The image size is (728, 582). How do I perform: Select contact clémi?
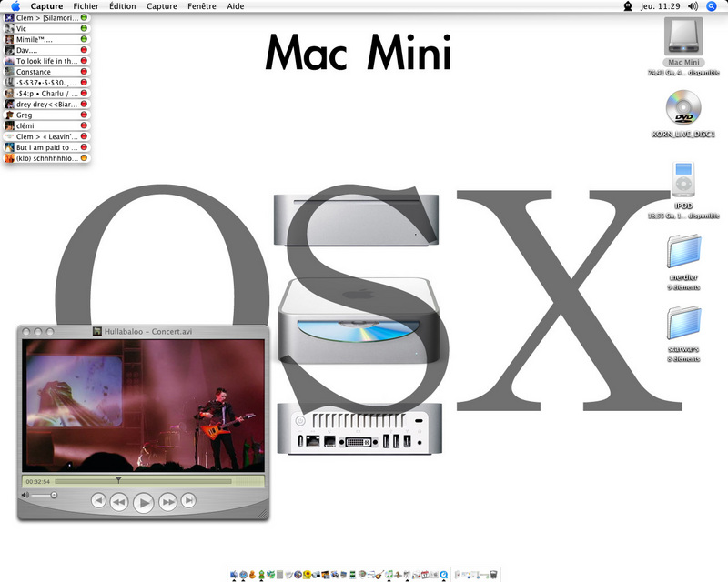coord(46,125)
